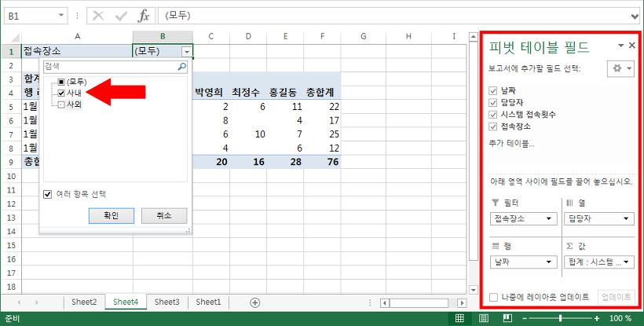Add a new sheet with plus icon
The width and height of the screenshot is (644, 326).
[x=254, y=302]
